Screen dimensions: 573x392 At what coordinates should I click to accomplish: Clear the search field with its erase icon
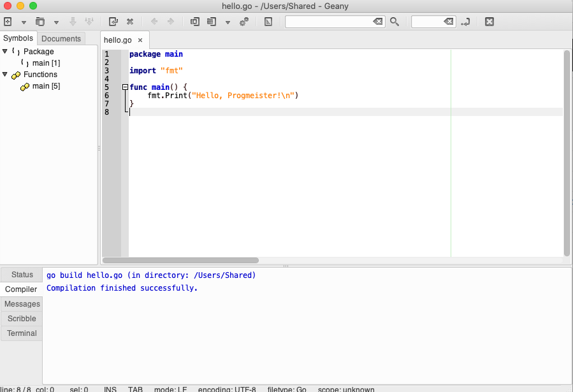(x=378, y=22)
